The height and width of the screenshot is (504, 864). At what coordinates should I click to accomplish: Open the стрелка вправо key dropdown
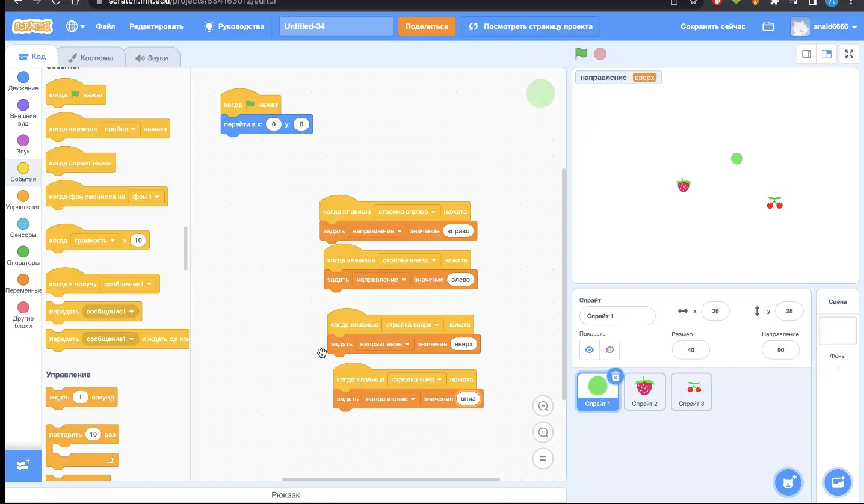coord(406,212)
